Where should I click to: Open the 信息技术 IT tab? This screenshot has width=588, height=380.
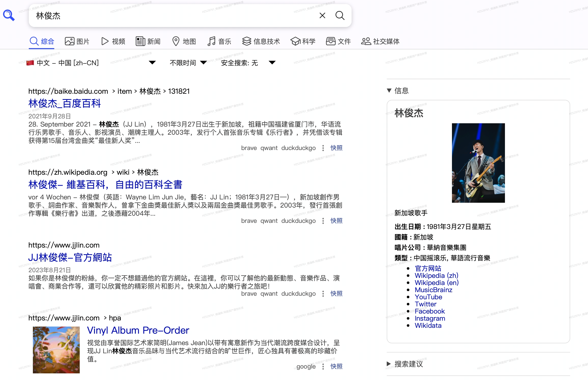[x=261, y=41]
